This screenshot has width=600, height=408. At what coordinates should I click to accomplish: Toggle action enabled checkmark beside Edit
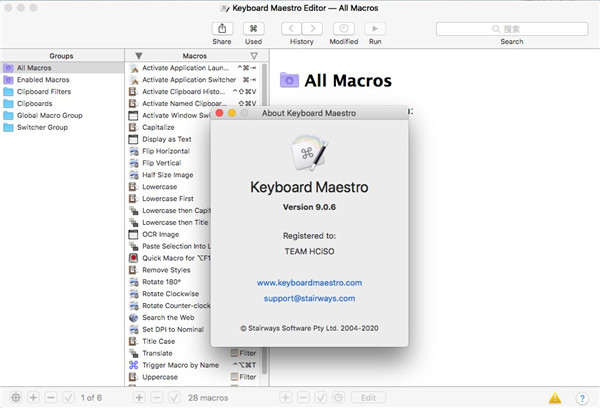[x=321, y=398]
